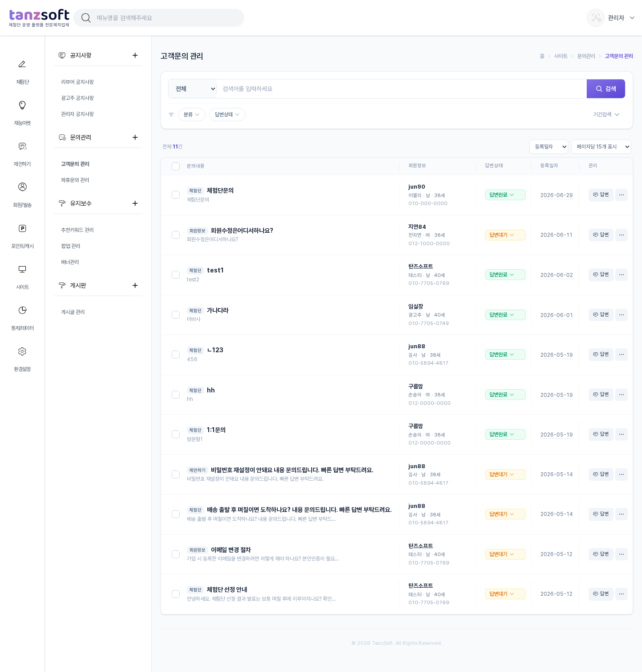Open more options for 이메일 변경 절차 row

coord(621,554)
